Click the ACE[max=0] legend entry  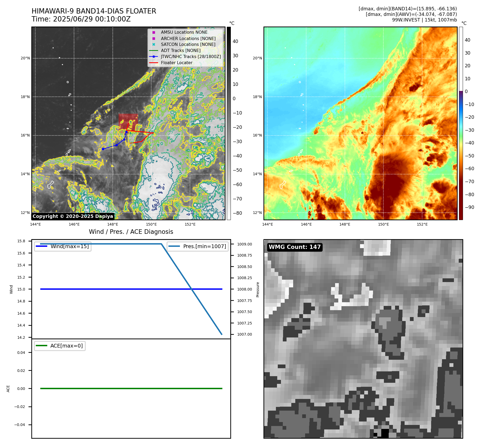(x=60, y=346)
